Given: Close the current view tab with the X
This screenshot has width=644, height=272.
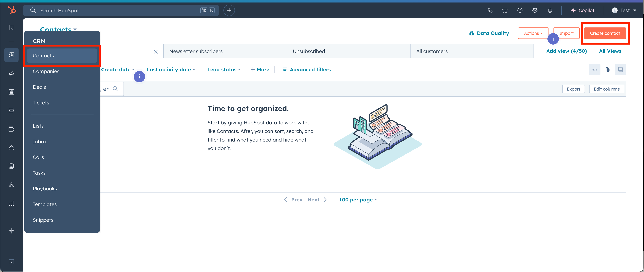Looking at the screenshot, I should (x=156, y=52).
